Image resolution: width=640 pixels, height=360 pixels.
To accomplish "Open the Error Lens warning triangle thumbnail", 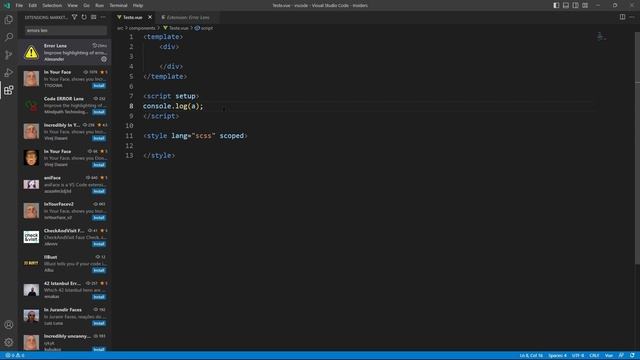I will click(31, 52).
